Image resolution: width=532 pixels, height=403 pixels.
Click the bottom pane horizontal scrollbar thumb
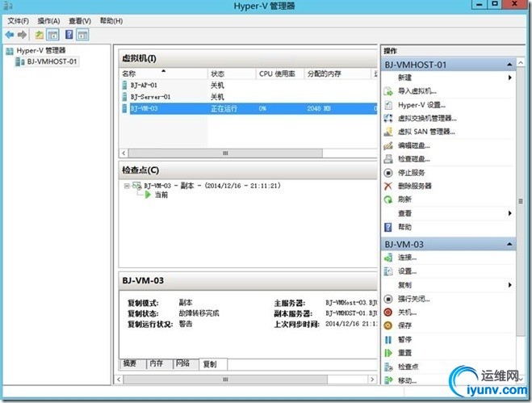click(225, 380)
